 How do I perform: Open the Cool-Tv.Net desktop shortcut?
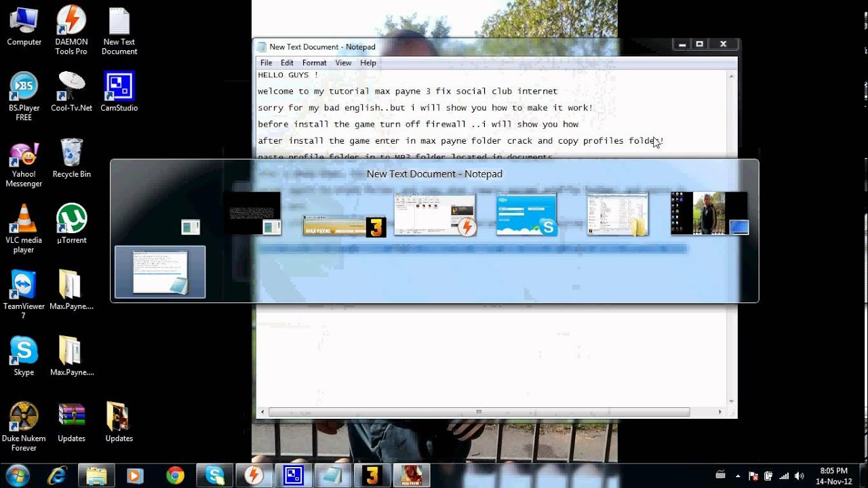71,91
